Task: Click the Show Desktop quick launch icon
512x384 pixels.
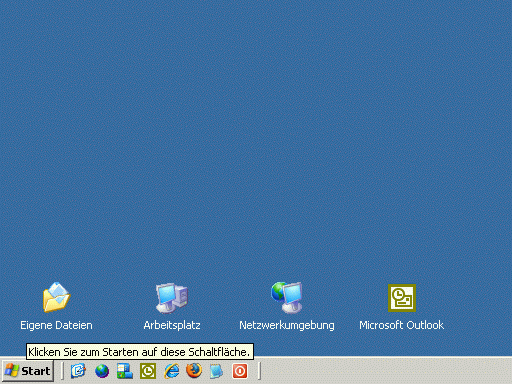Action: point(78,371)
